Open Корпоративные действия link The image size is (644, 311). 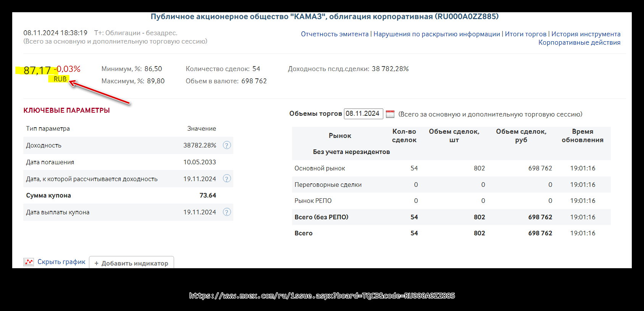point(579,42)
